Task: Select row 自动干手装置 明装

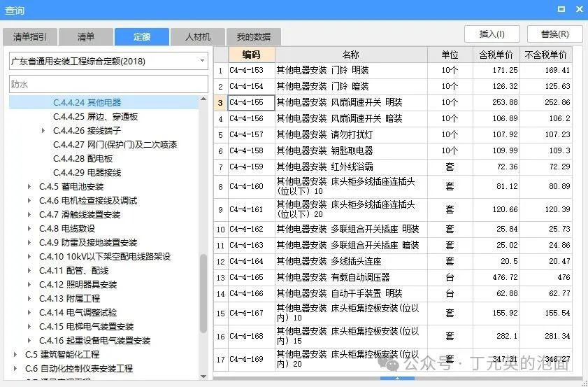Action: click(x=393, y=293)
